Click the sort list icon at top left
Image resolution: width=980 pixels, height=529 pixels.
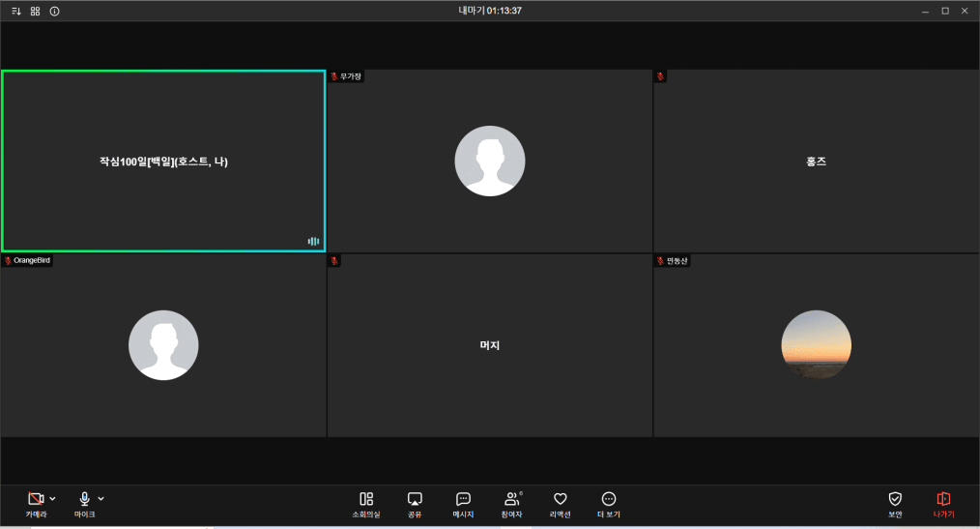tap(15, 11)
